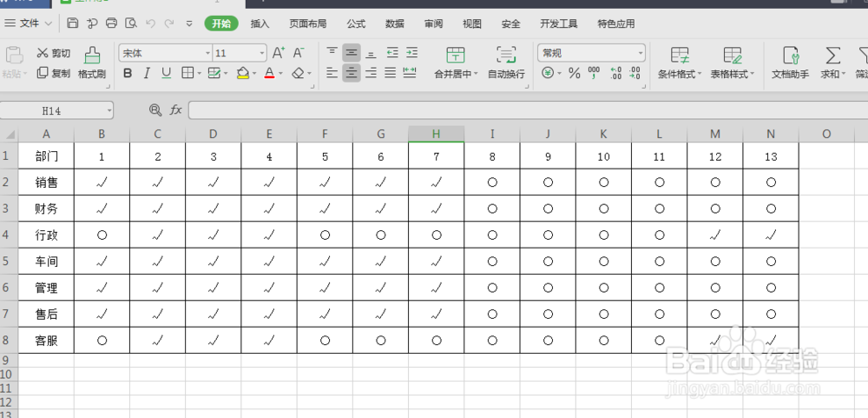Decrease decimal places
This screenshot has height=418, width=868.
[x=635, y=73]
